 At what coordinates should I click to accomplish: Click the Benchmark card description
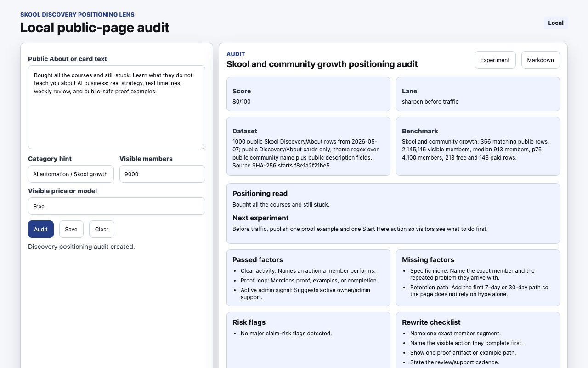(475, 149)
